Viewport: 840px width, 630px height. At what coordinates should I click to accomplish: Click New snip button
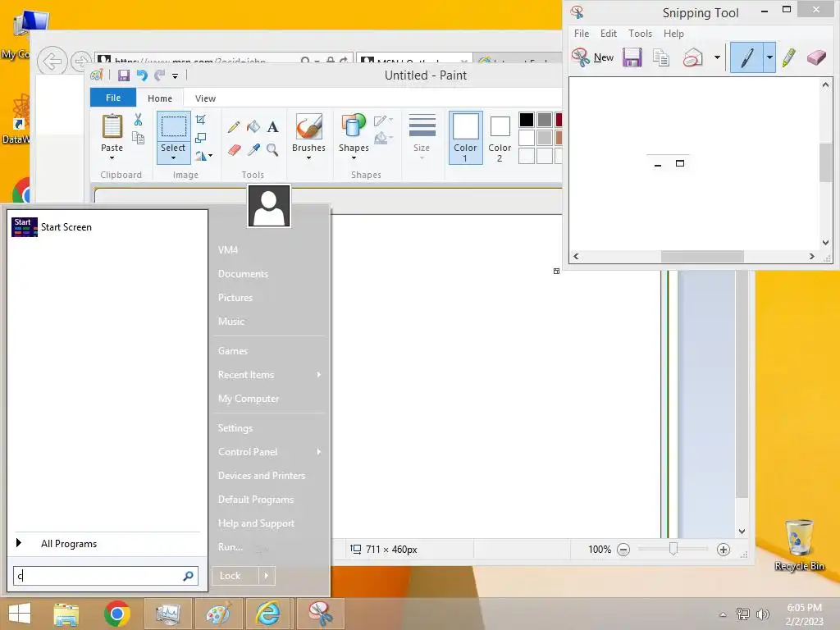pos(592,57)
